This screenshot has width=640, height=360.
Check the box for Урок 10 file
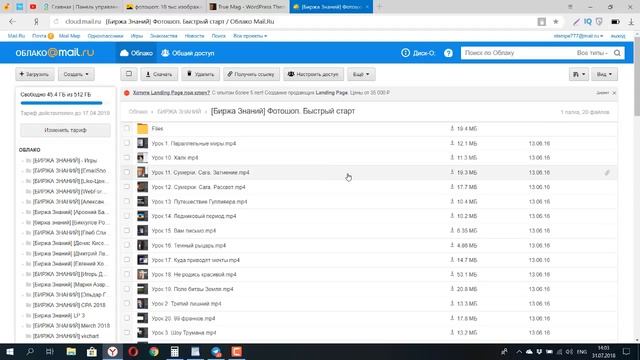click(x=127, y=158)
